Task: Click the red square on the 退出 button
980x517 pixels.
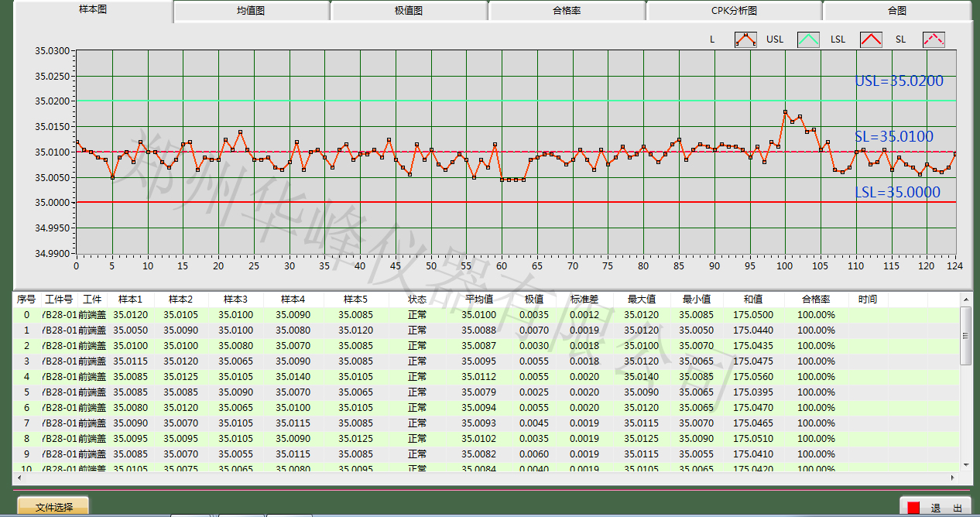Action: coord(913,508)
